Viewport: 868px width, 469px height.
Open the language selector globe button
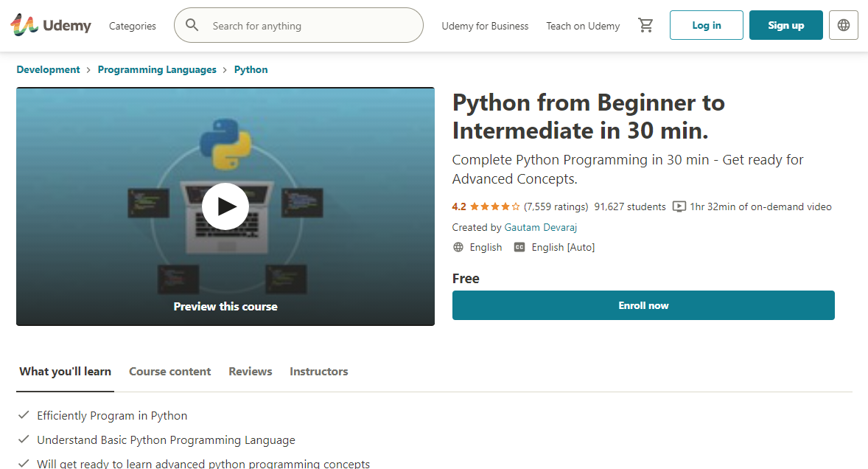[x=844, y=25]
